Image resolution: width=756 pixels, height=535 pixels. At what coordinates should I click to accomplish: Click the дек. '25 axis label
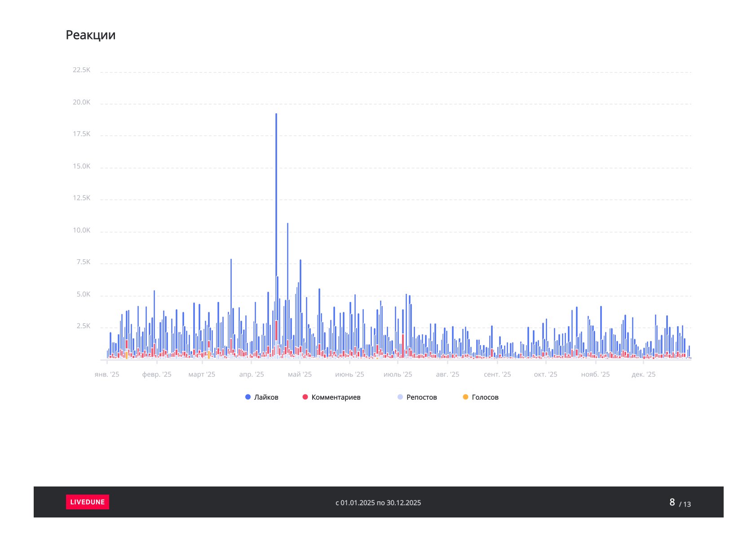(643, 375)
